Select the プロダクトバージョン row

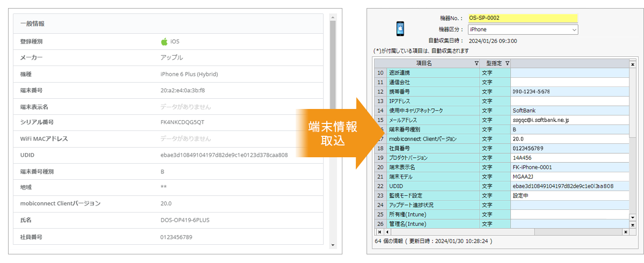[501, 158]
